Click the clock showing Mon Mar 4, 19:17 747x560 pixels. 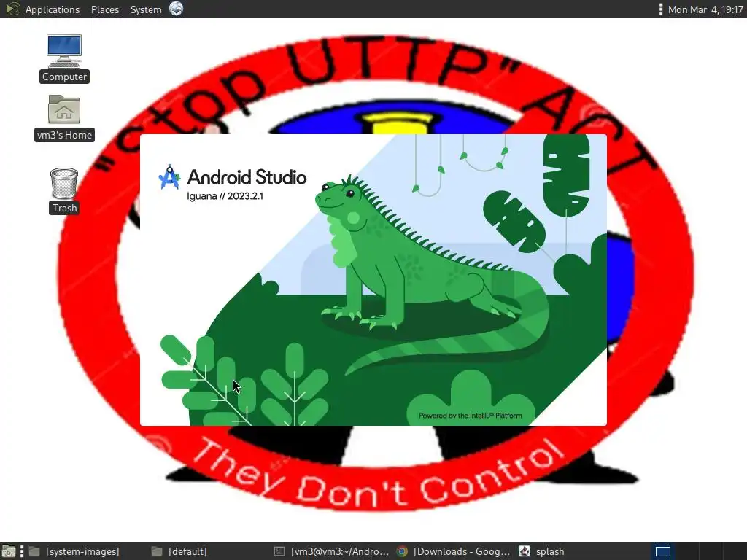tap(705, 9)
